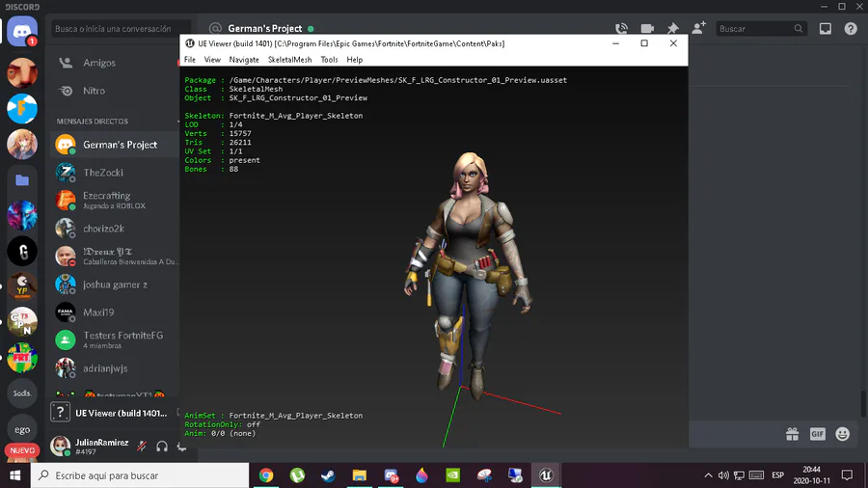This screenshot has width=868, height=488.
Task: Click Discord chat scrollbar
Action: tap(863, 403)
